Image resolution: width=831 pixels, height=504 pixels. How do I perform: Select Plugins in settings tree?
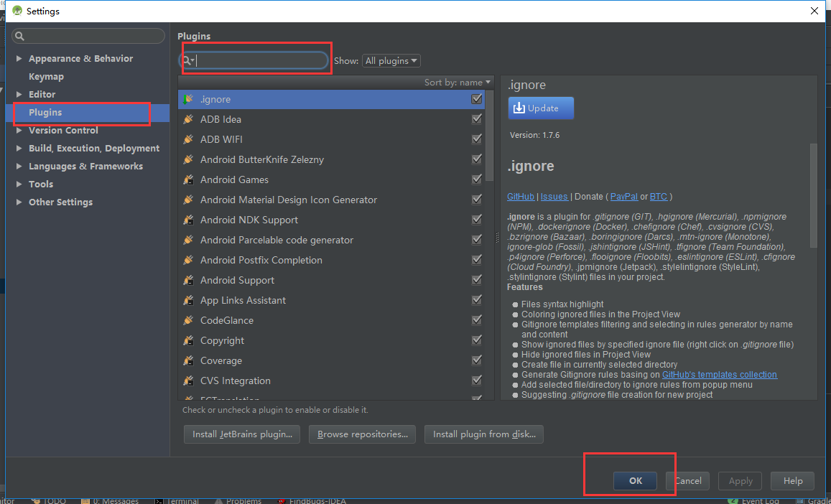[88, 112]
